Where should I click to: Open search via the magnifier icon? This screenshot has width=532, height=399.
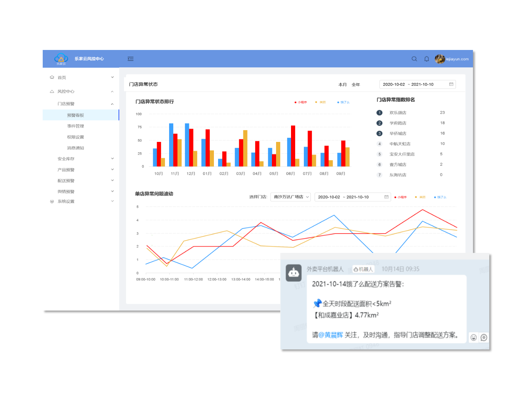coord(414,59)
